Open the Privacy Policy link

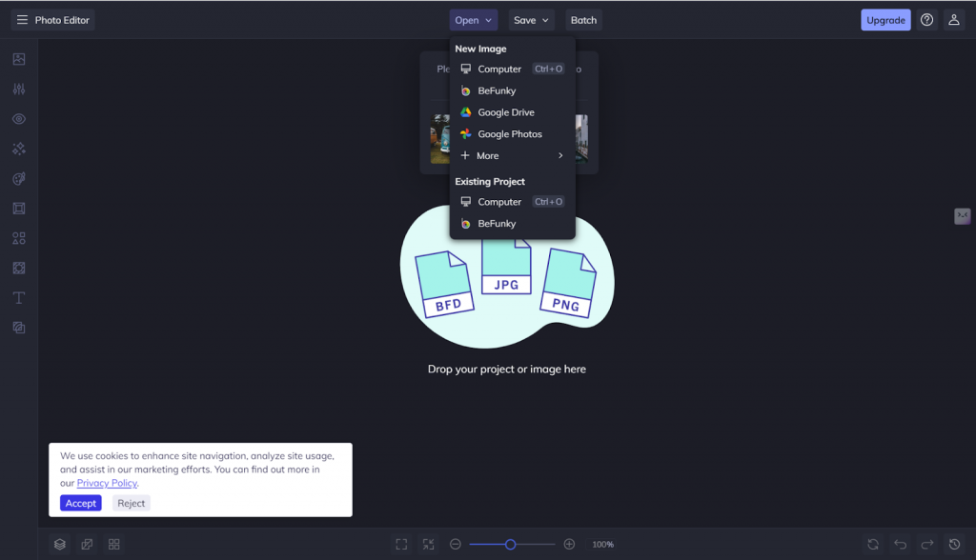(x=107, y=483)
